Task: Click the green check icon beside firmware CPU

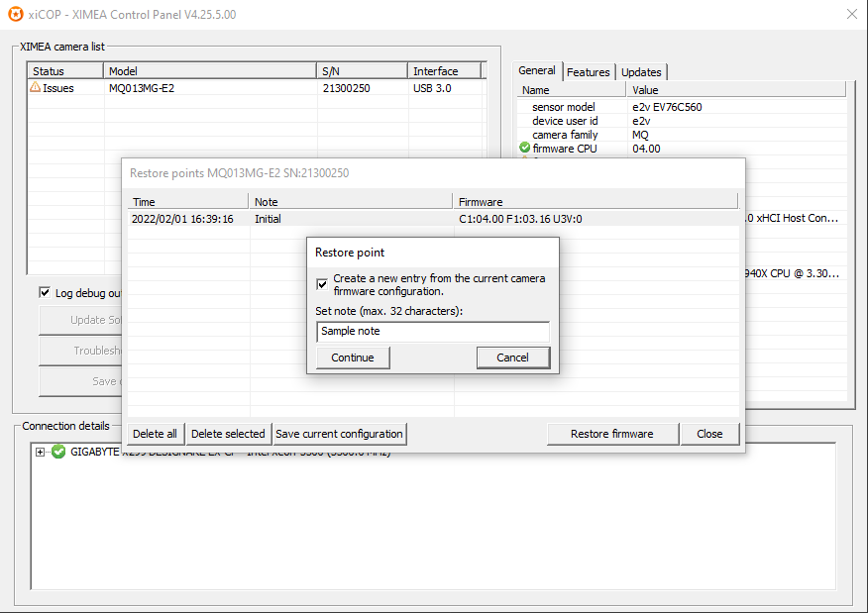Action: point(525,148)
